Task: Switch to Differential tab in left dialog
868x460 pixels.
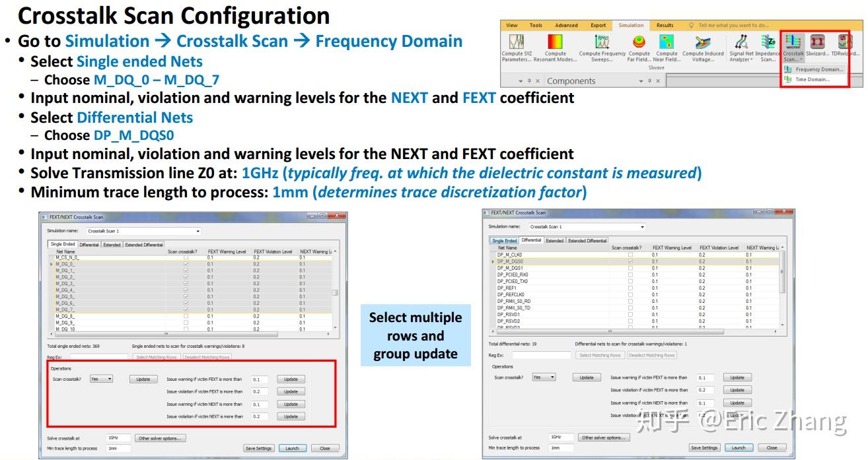Action: coord(89,245)
